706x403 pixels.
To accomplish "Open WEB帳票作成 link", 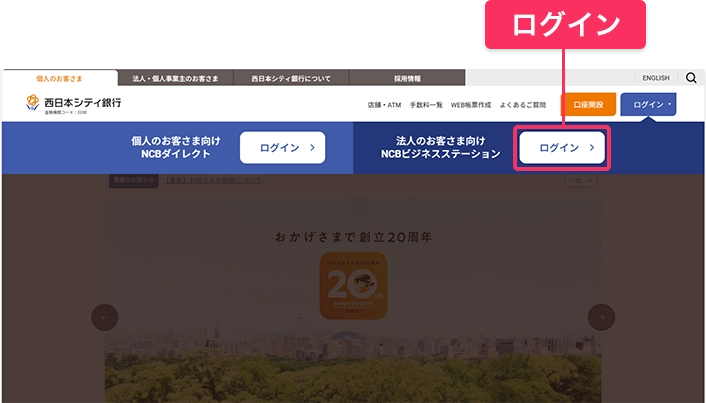I will [x=471, y=105].
